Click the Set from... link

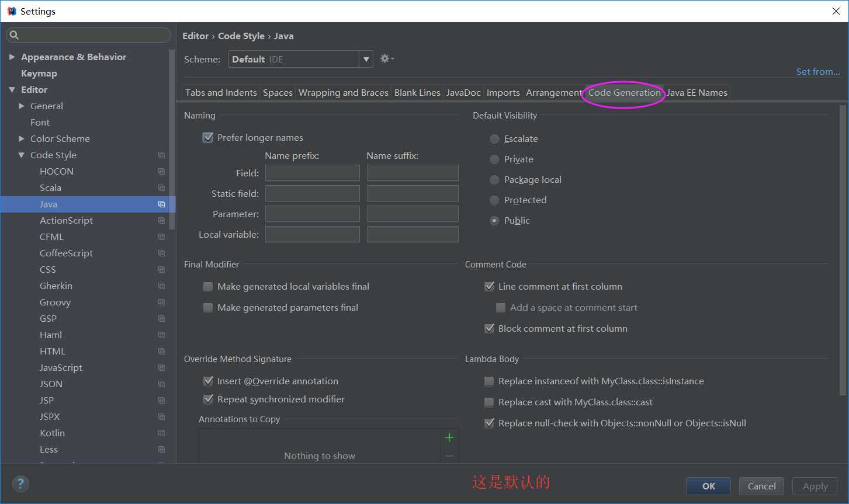[x=818, y=71]
